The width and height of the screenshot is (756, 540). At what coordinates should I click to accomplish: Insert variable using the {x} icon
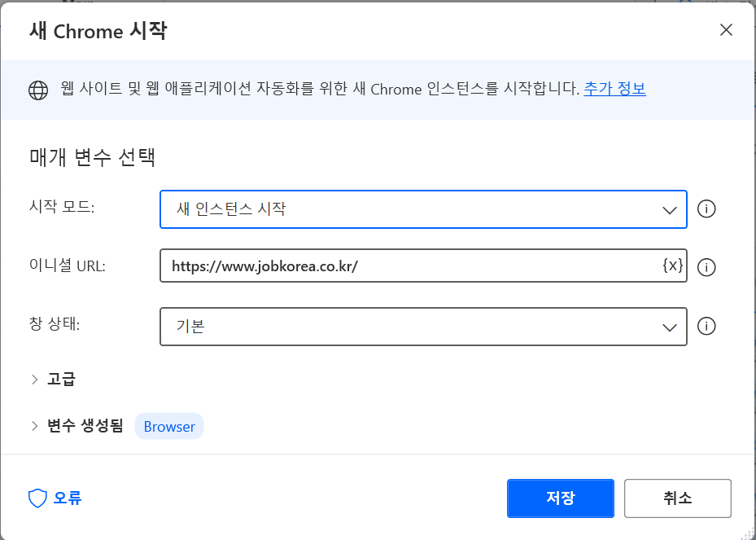tap(673, 265)
